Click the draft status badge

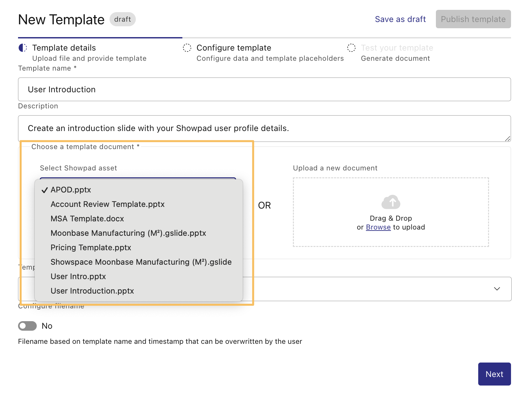point(122,19)
